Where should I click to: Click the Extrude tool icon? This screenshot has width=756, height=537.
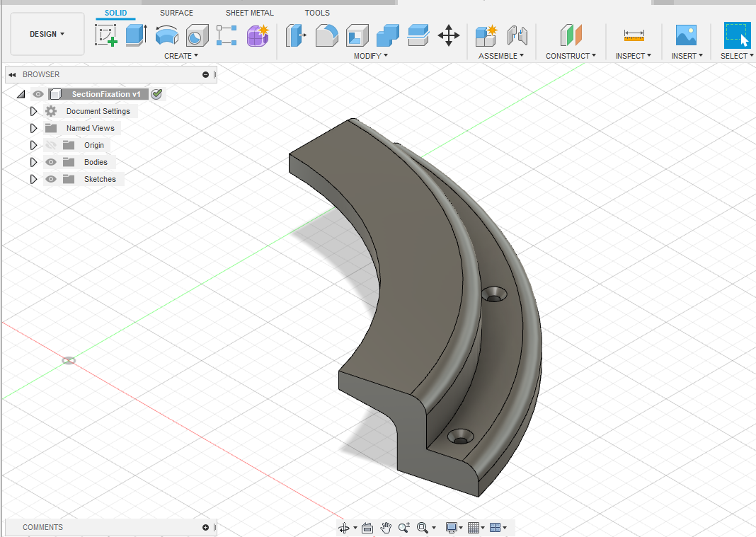click(x=135, y=35)
